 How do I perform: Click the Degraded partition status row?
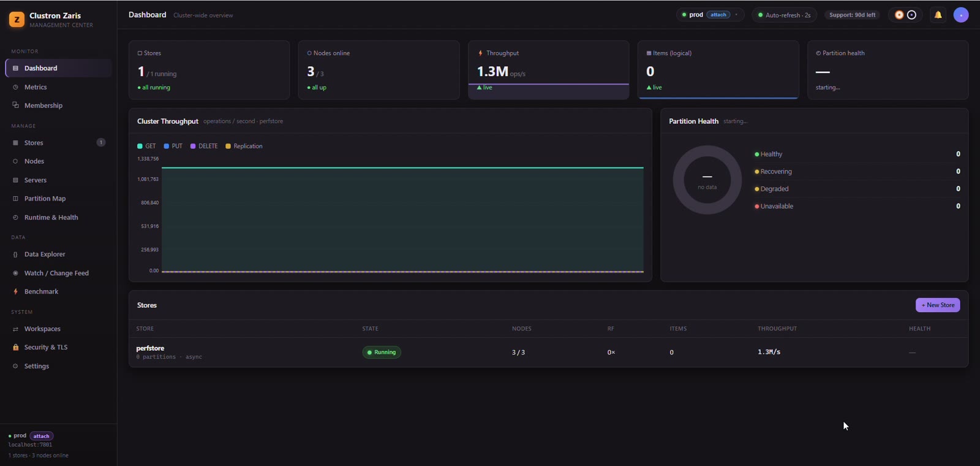[857, 189]
